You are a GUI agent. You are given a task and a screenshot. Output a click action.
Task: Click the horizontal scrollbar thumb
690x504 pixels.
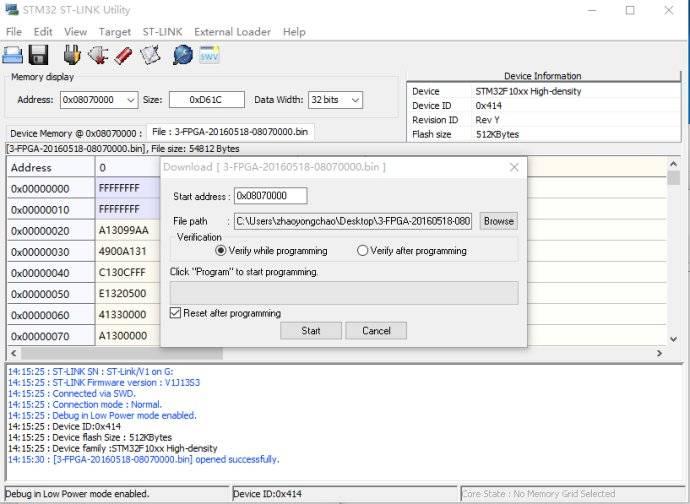coord(122,353)
